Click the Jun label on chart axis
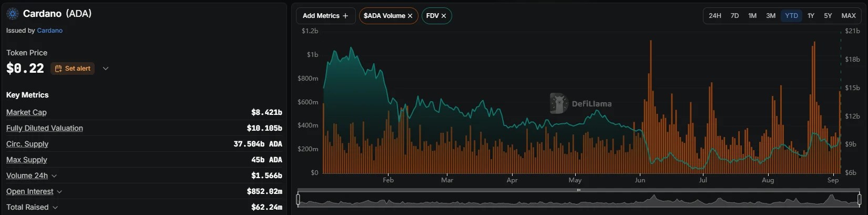The width and height of the screenshot is (868, 215). pos(640,180)
